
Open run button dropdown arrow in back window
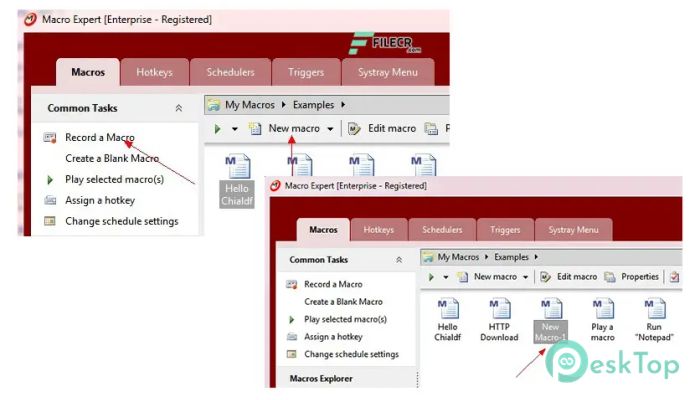click(x=235, y=129)
